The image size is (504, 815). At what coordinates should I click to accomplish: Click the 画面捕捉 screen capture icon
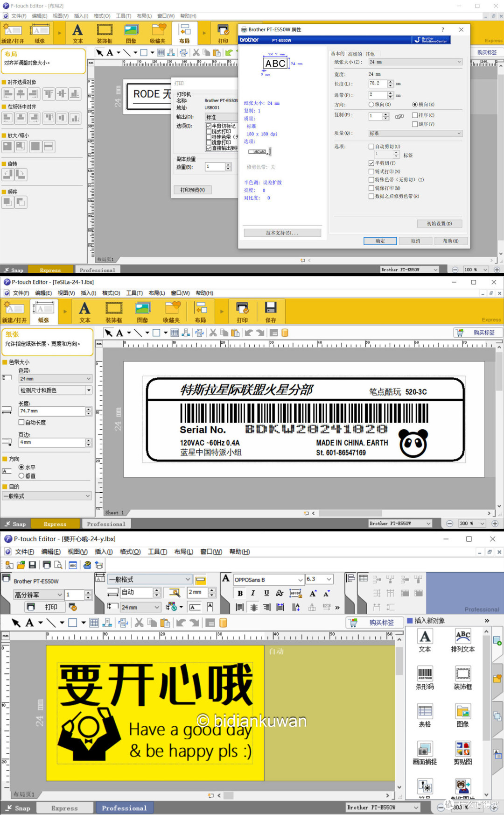pos(425,753)
